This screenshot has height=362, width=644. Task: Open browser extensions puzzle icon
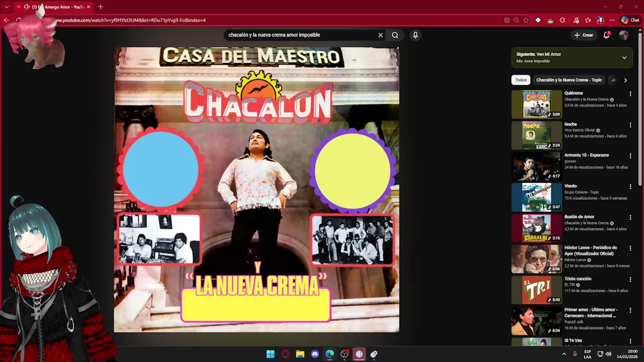562,20
